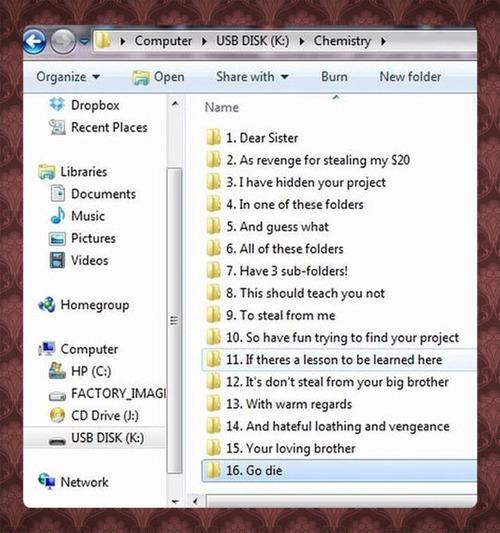Open recent pages dropdown beside Forward button
The image size is (500, 533).
[x=84, y=42]
